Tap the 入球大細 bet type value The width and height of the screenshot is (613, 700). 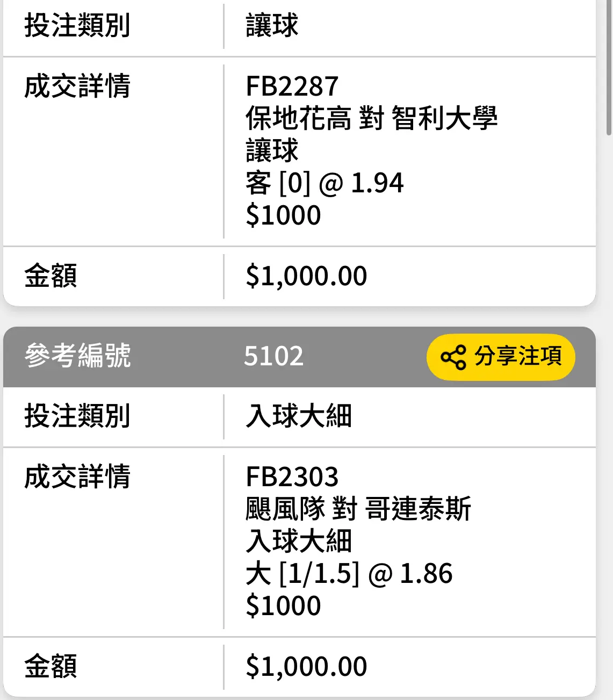(299, 416)
